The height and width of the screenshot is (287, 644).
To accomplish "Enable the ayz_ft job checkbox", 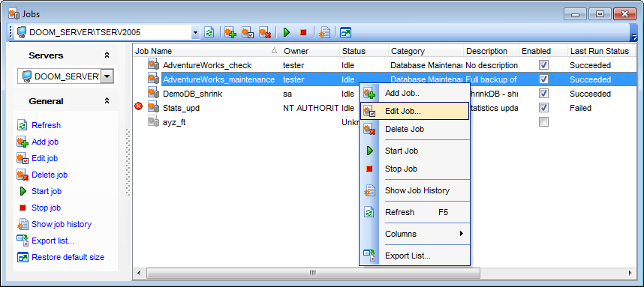I will [x=543, y=122].
